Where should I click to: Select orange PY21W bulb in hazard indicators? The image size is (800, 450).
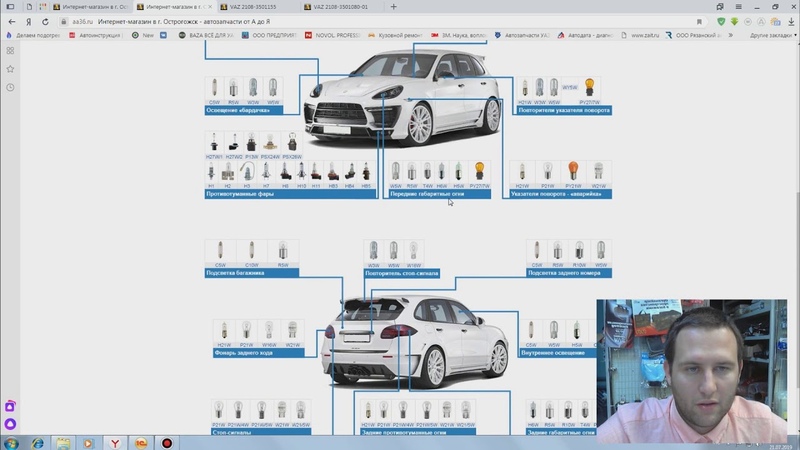(573, 172)
